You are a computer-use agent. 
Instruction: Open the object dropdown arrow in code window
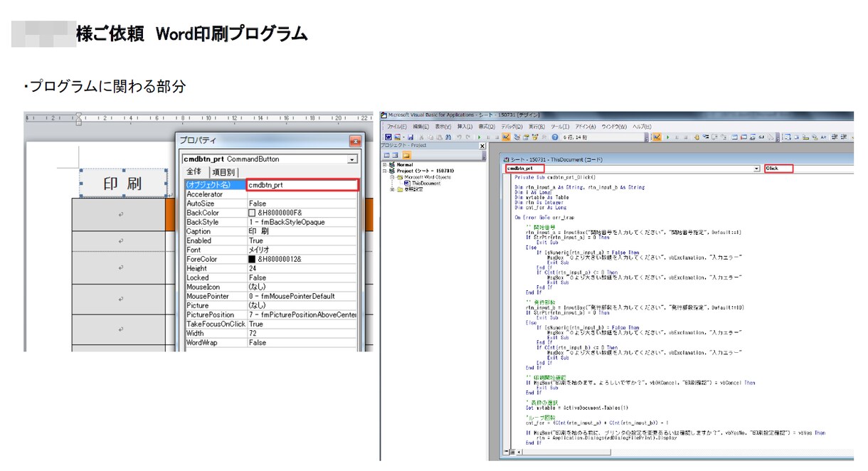[756, 169]
